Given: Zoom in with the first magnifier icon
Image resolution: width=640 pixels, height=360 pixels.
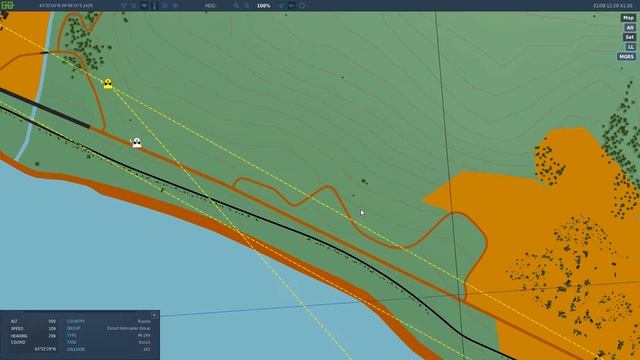Looking at the screenshot, I should (236, 6).
